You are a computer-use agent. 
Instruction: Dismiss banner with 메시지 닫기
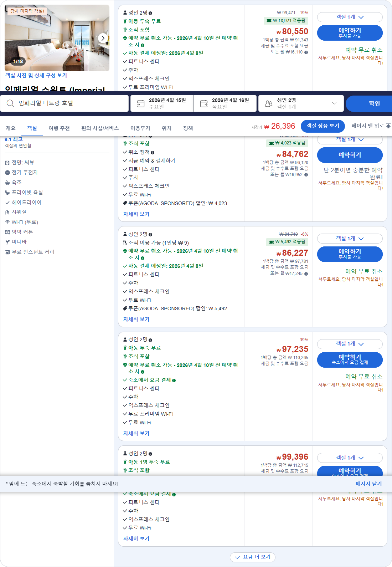pos(369,484)
